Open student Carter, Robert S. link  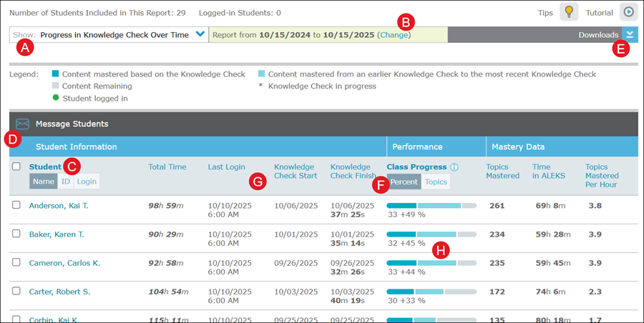pos(59,292)
